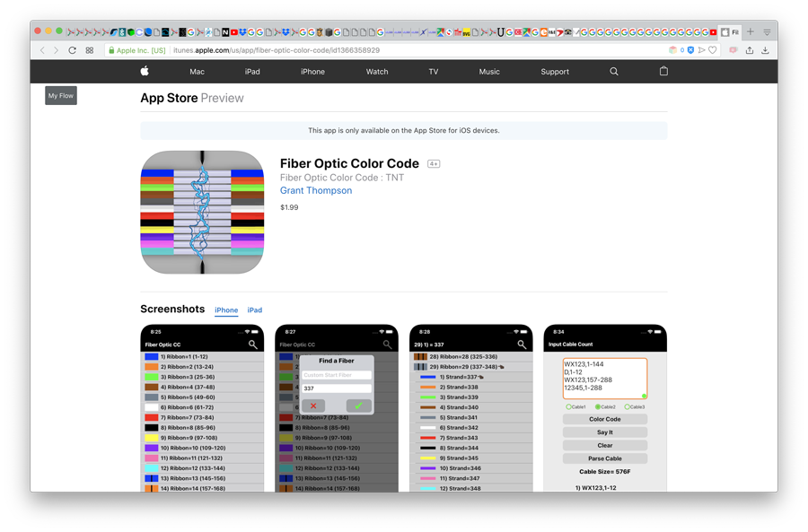Image resolution: width=808 pixels, height=532 pixels.
Task: Click the red swatch of Ribbon=7 (73-84)
Action: tap(152, 417)
